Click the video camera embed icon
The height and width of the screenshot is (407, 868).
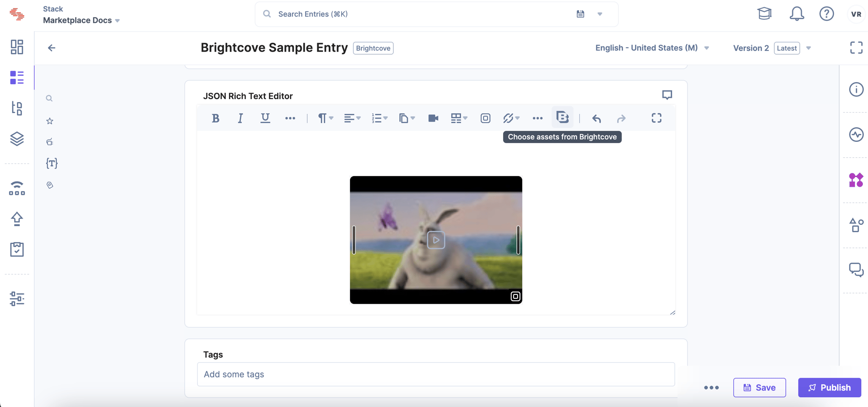tap(433, 118)
